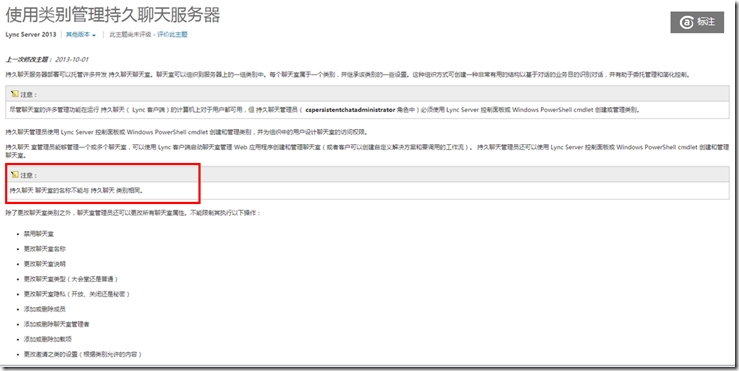Click the paragraph starting 除了更改聊天室类别之外

coord(132,213)
